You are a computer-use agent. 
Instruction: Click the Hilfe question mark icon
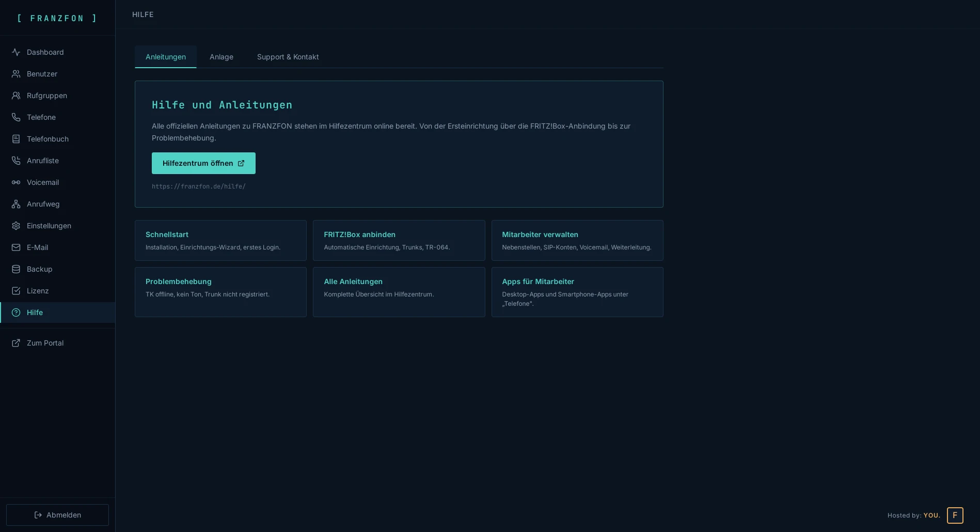[16, 312]
